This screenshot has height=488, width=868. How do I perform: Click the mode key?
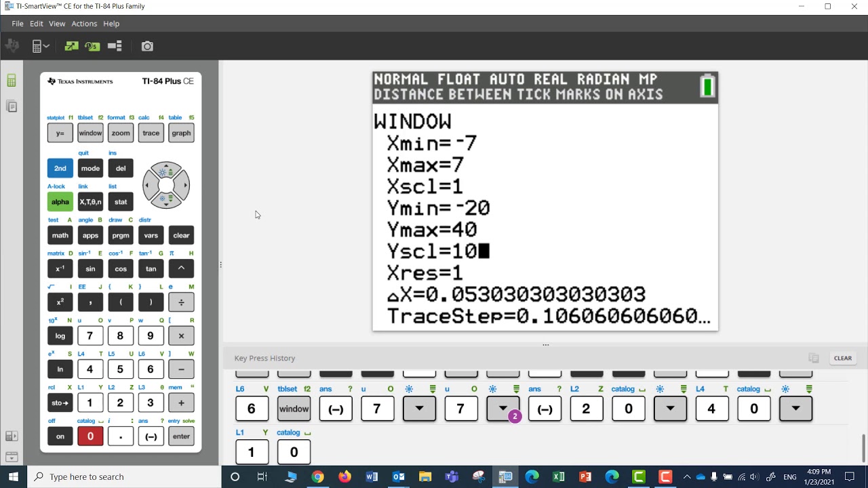click(90, 168)
